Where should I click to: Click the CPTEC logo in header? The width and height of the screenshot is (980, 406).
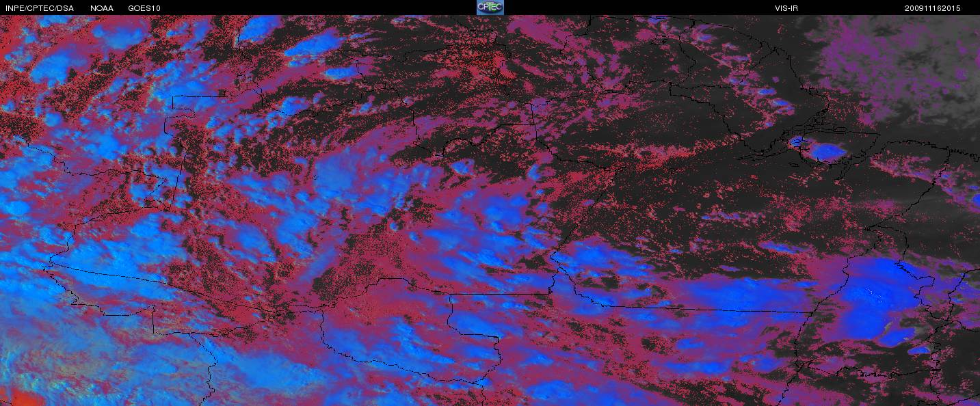click(x=490, y=7)
